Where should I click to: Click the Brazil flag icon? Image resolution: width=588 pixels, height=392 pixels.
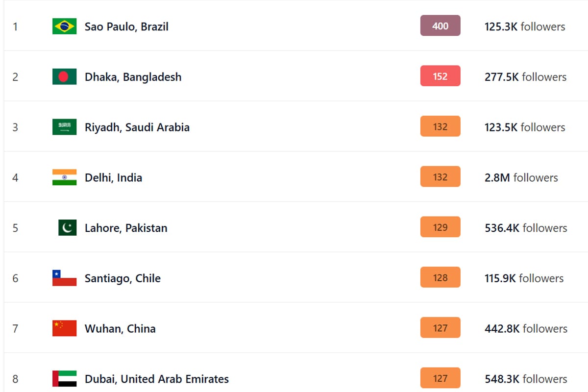(x=64, y=26)
